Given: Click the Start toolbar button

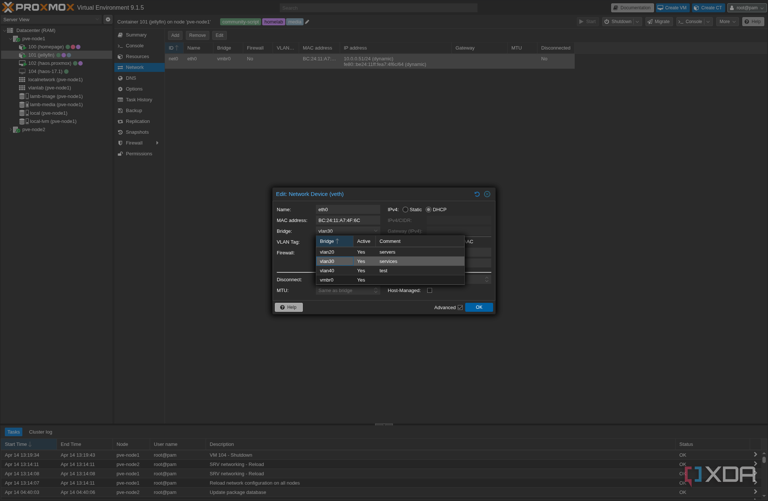Looking at the screenshot, I should coord(587,22).
